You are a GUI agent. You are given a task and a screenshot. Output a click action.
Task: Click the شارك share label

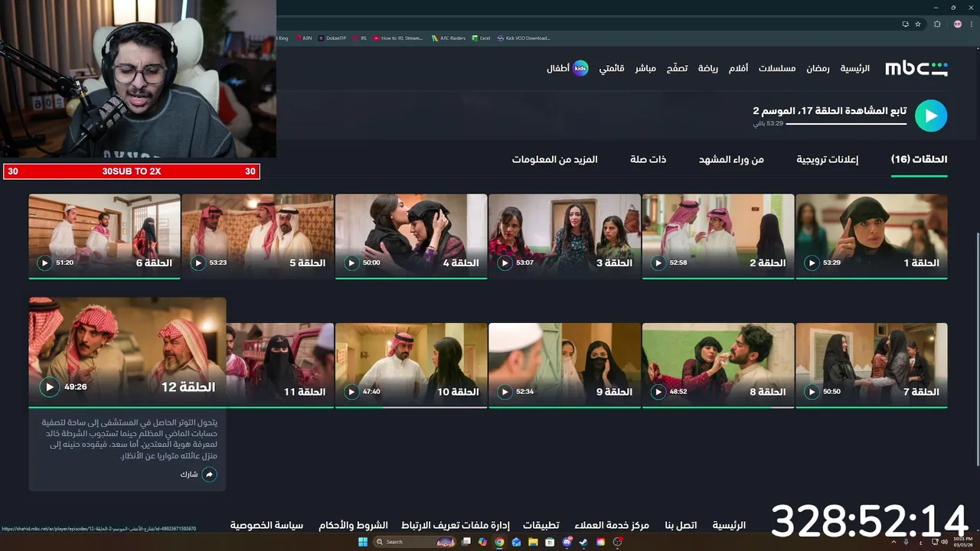(x=189, y=474)
